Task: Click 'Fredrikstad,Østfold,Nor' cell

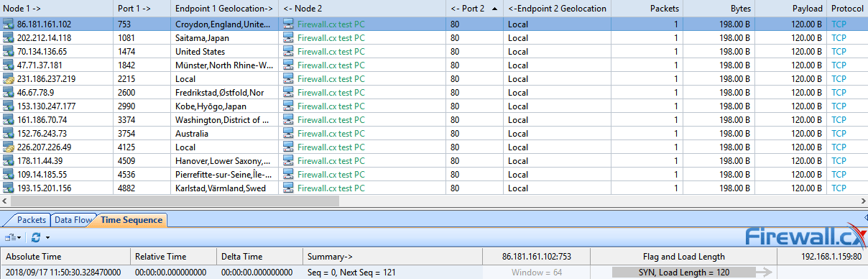Action: (x=224, y=93)
